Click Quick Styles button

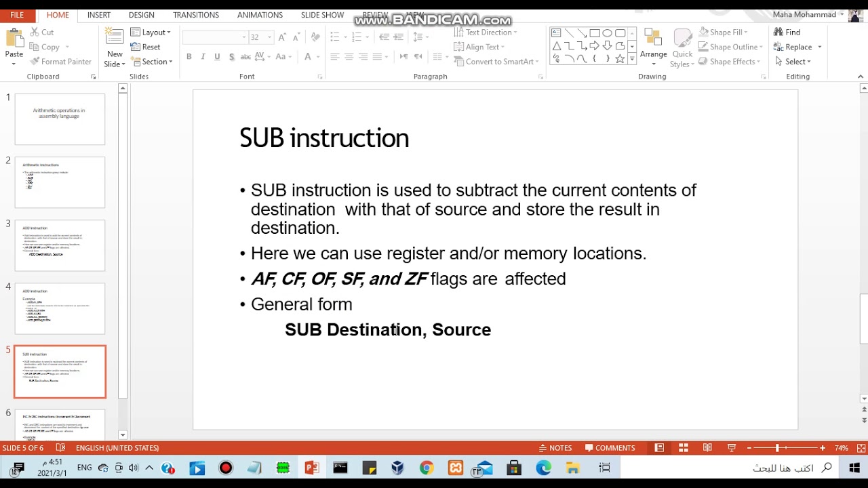click(682, 47)
